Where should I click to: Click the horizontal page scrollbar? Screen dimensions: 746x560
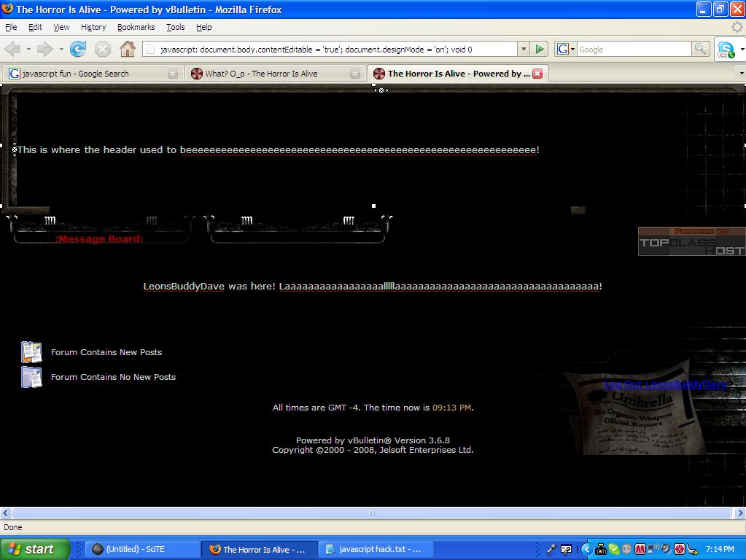372,513
